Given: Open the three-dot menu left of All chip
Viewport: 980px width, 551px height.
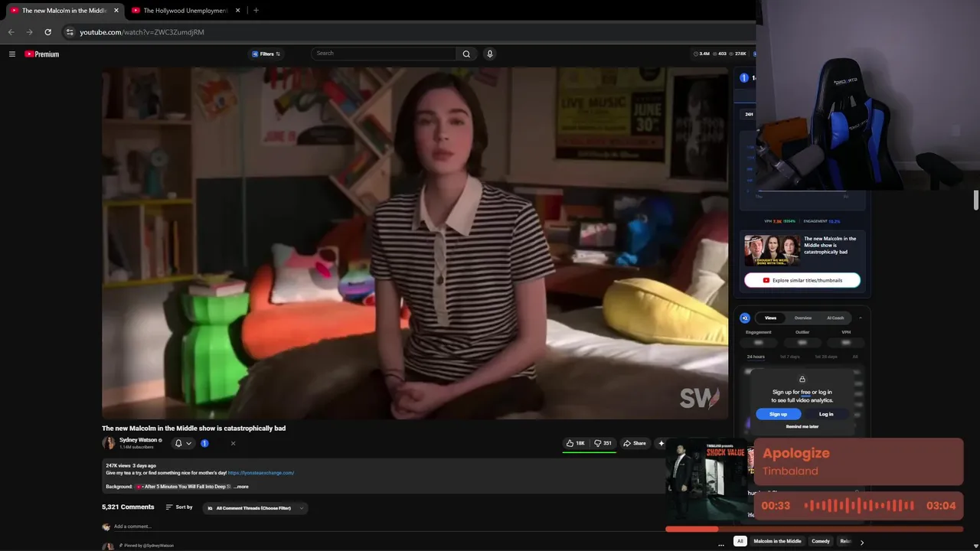Looking at the screenshot, I should click(720, 546).
